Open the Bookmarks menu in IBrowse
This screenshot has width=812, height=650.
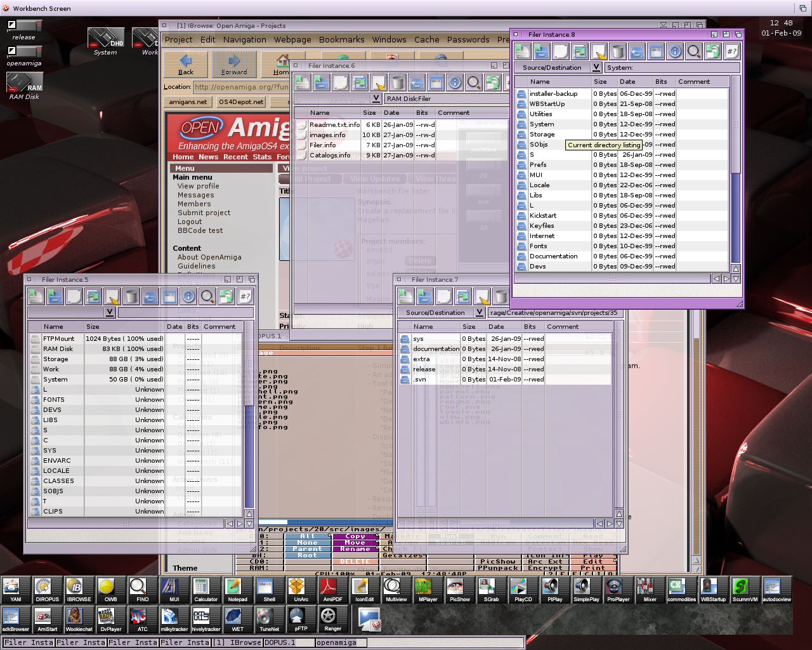click(x=342, y=39)
